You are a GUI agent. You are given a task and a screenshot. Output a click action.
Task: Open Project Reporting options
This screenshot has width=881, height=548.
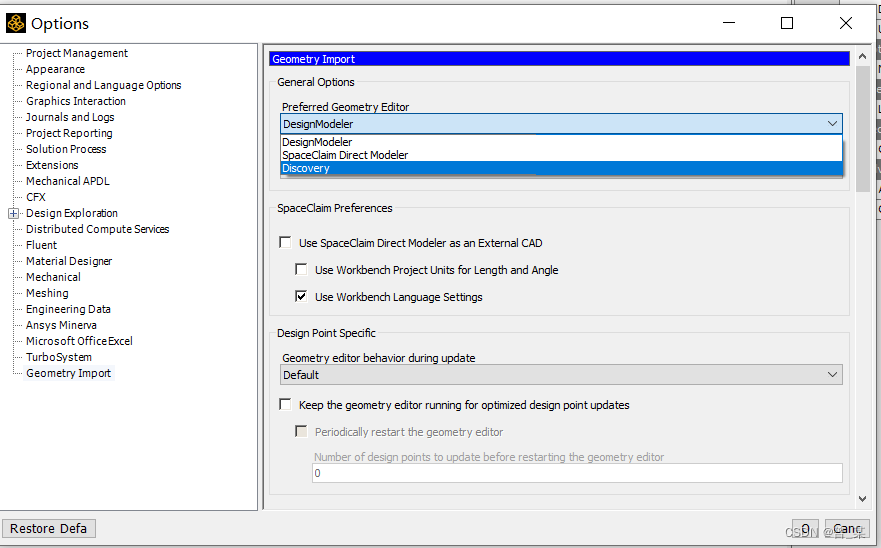(x=69, y=133)
